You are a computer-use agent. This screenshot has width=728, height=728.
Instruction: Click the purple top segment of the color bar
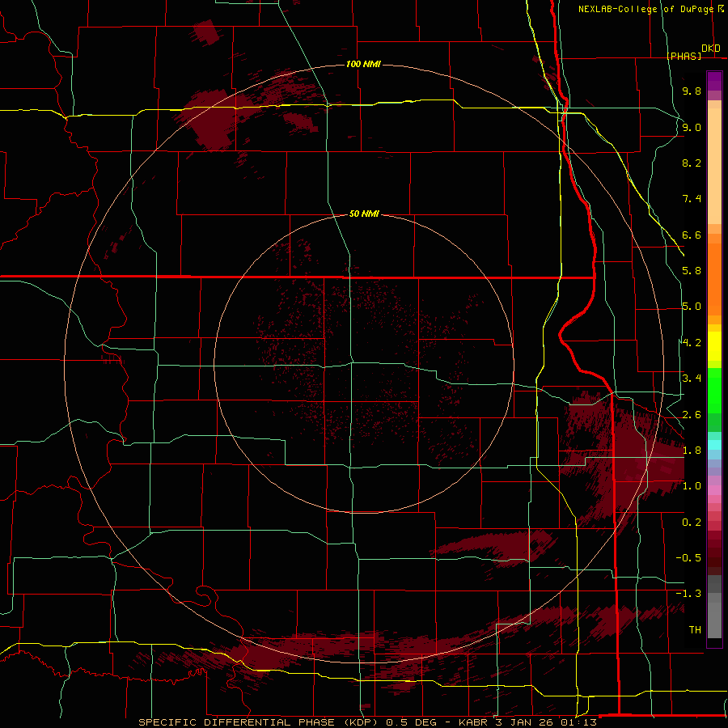(x=714, y=81)
